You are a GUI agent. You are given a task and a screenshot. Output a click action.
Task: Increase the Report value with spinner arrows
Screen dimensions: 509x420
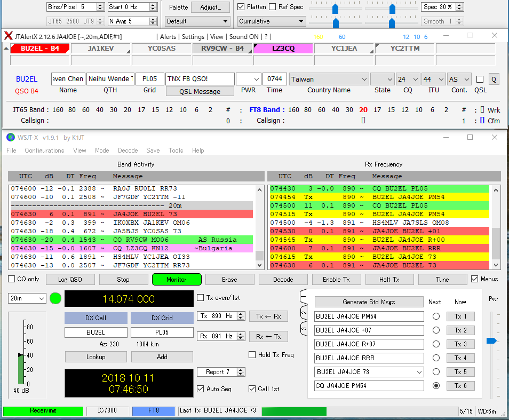coord(241,370)
